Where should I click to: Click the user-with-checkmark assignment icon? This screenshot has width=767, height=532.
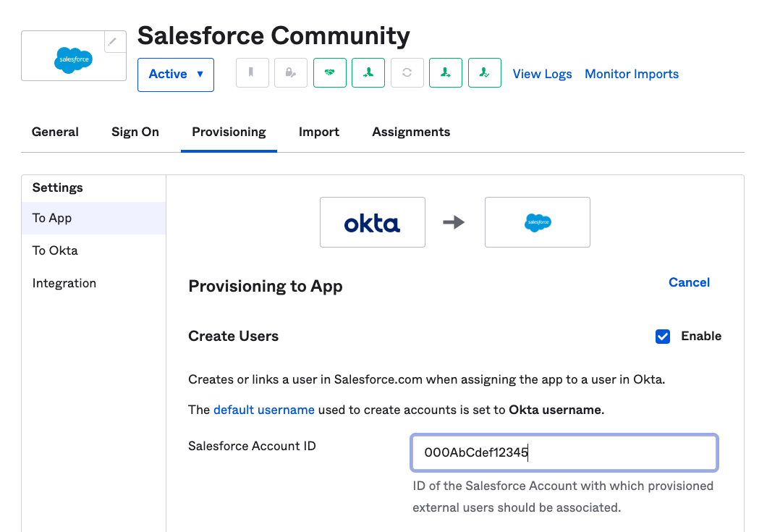point(485,72)
